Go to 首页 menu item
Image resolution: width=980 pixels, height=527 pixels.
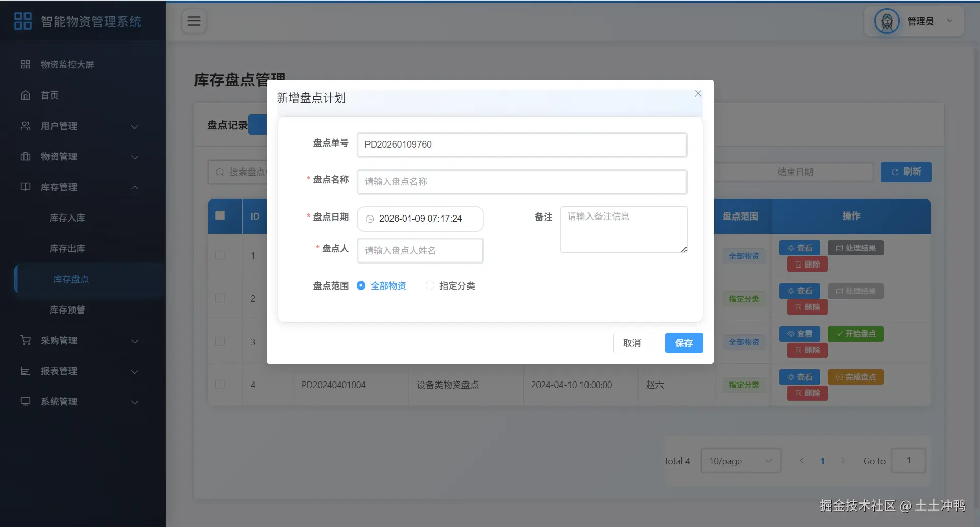click(x=83, y=95)
